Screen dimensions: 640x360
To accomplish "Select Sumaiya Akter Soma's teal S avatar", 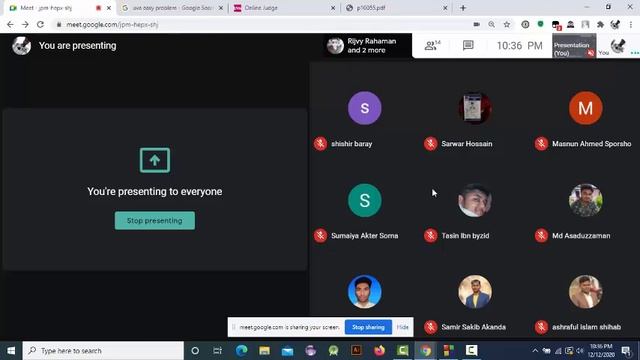I will coord(364,200).
